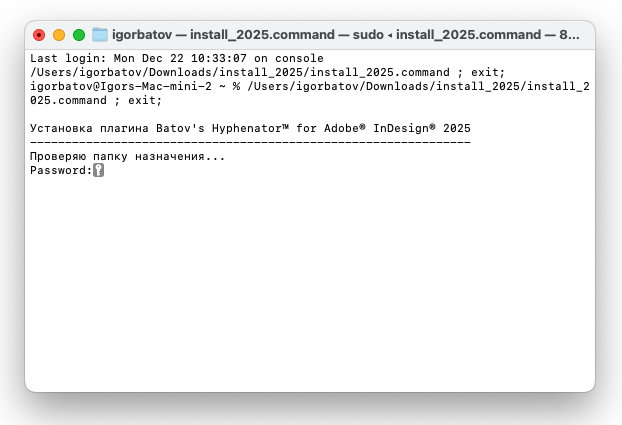This screenshot has width=622, height=425.
Task: Click the word Установка in installer heading
Action: tap(61, 128)
